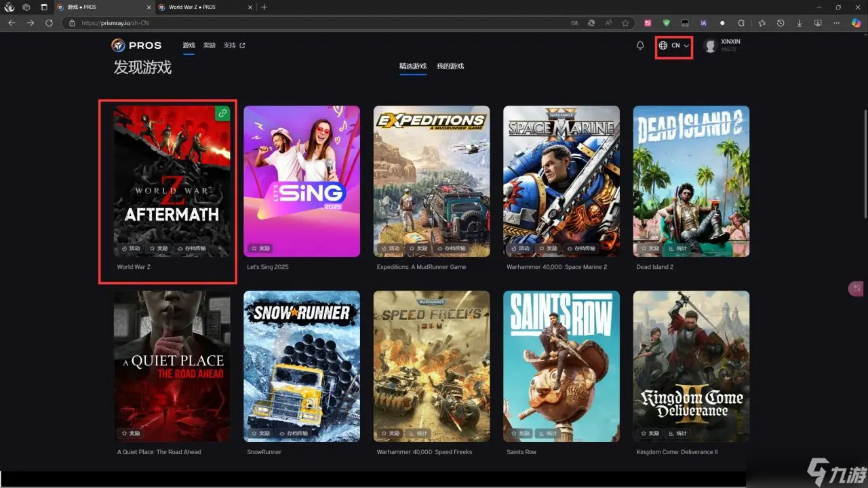Open the read aloud icon in address bar
Viewport: 868px width, 488px height.
point(608,23)
